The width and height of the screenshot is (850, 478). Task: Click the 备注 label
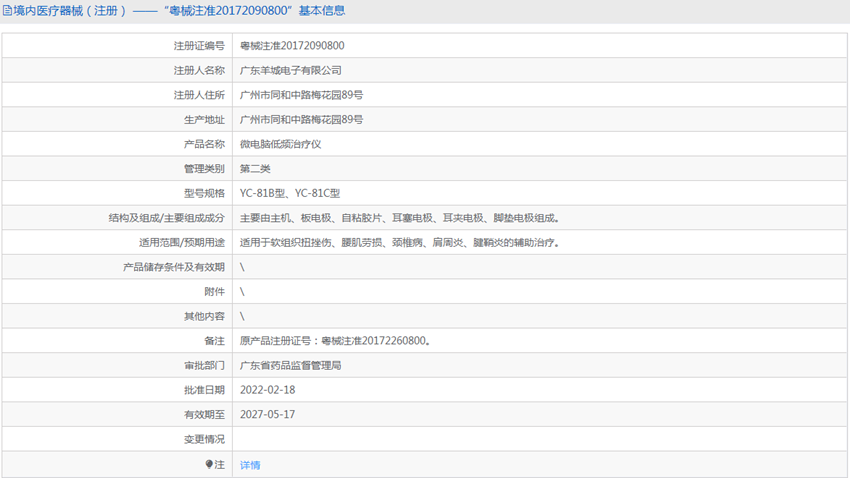point(214,341)
